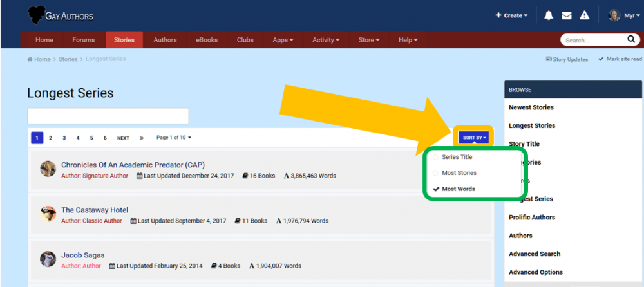This screenshot has width=644, height=287.
Task: Open the warning triangle reports icon
Action: point(585,15)
